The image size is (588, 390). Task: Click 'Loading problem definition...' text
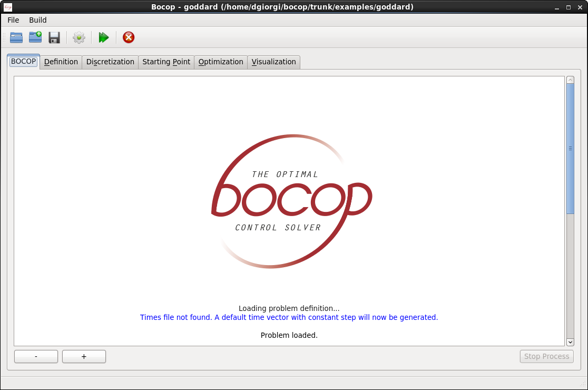(x=289, y=308)
